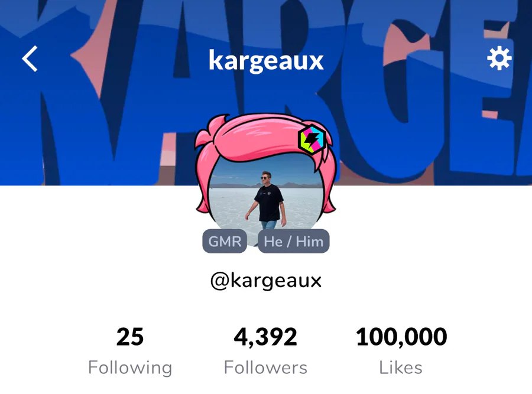Open the list via the 25 count
This screenshot has height=394, width=532.
coord(130,337)
